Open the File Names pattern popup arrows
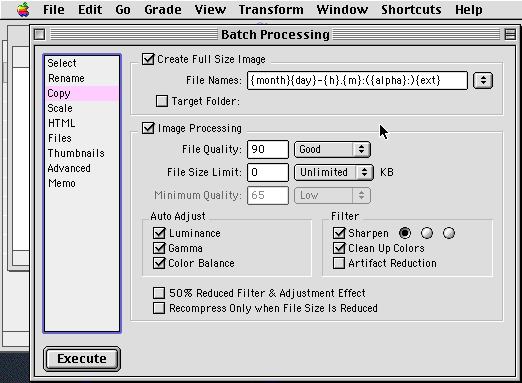Screen dimensions: 522x383 [x=483, y=80]
